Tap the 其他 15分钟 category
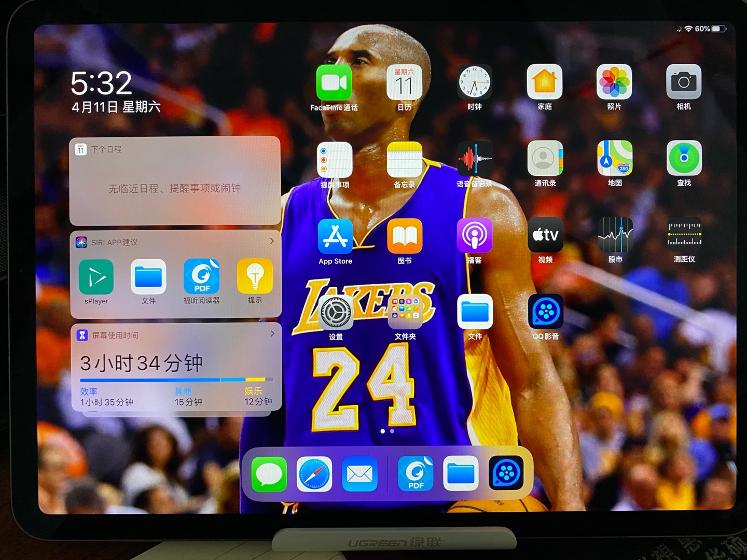 click(188, 397)
